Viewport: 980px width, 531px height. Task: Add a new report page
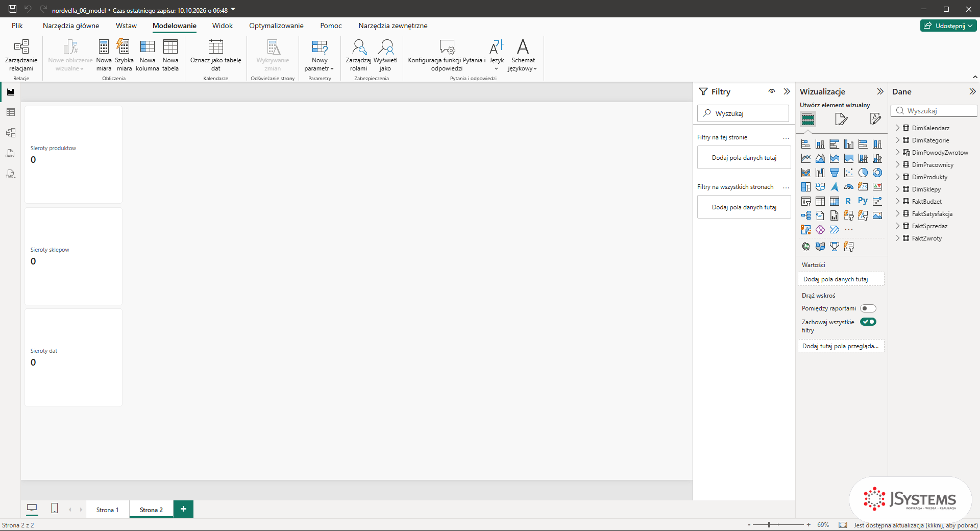click(x=183, y=509)
